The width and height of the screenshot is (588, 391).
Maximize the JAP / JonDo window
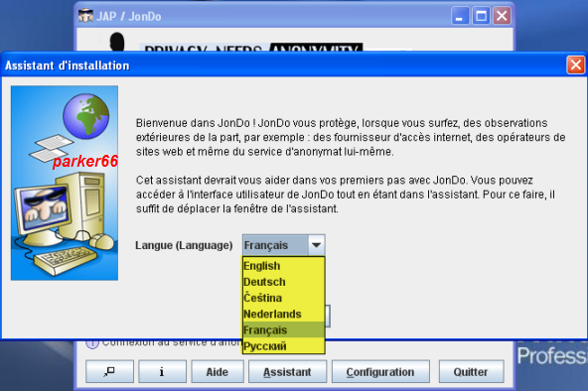pos(481,16)
